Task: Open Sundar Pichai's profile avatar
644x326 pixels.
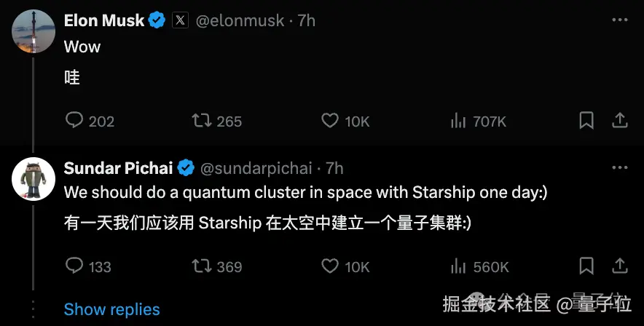Action: point(34,179)
